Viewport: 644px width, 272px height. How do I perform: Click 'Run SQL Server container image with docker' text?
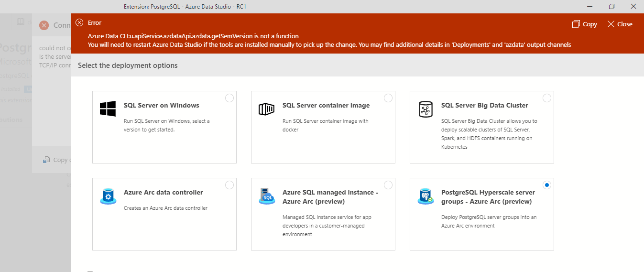point(326,125)
